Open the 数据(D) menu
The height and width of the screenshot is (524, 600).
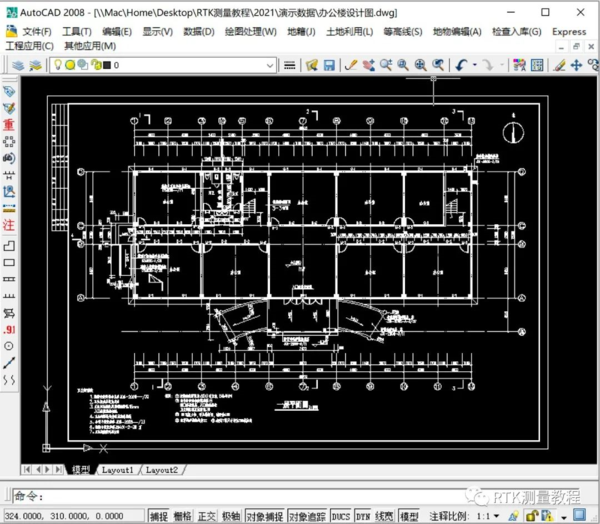point(199,32)
